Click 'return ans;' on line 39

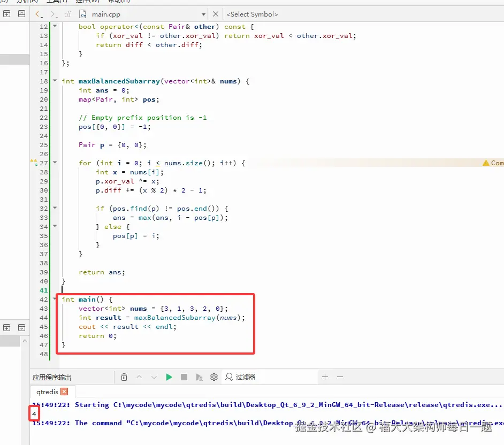click(x=102, y=272)
